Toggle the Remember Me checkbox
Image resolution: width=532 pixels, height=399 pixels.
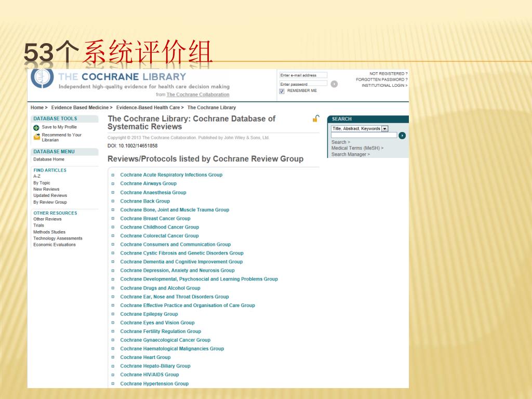[282, 91]
